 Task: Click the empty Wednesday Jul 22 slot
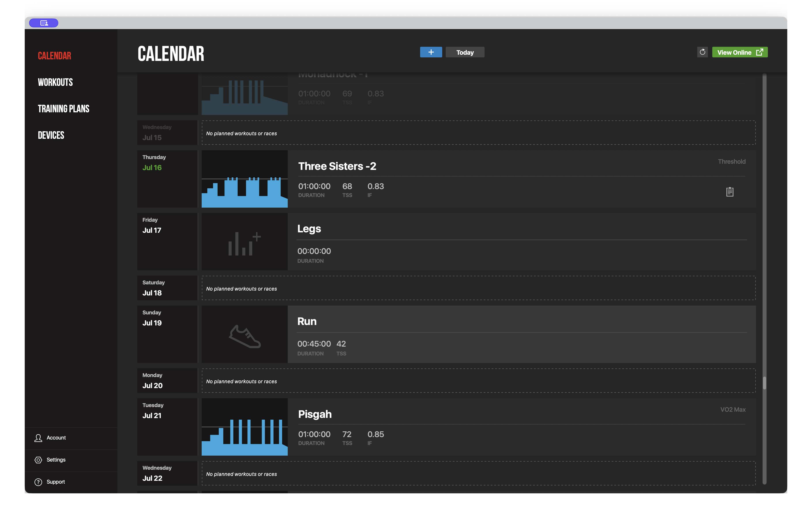479,473
